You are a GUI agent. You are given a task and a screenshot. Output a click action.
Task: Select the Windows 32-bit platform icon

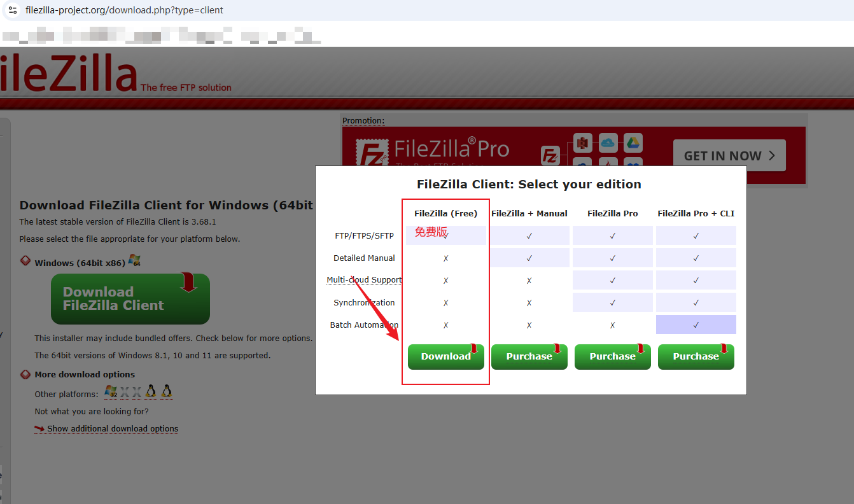(x=111, y=392)
